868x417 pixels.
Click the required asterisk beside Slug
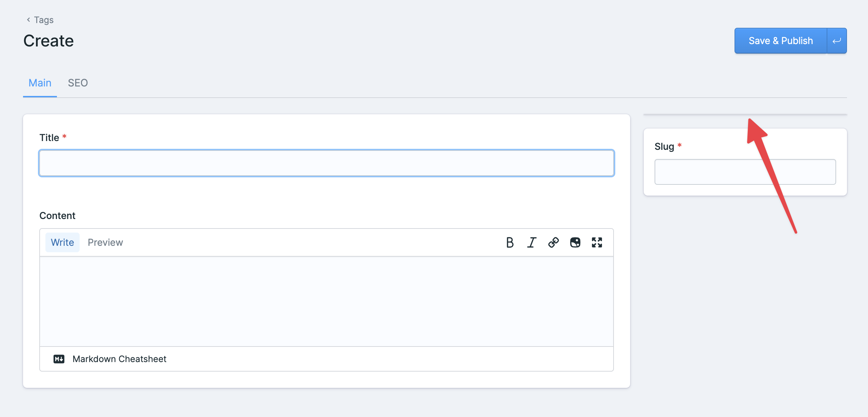(x=680, y=145)
